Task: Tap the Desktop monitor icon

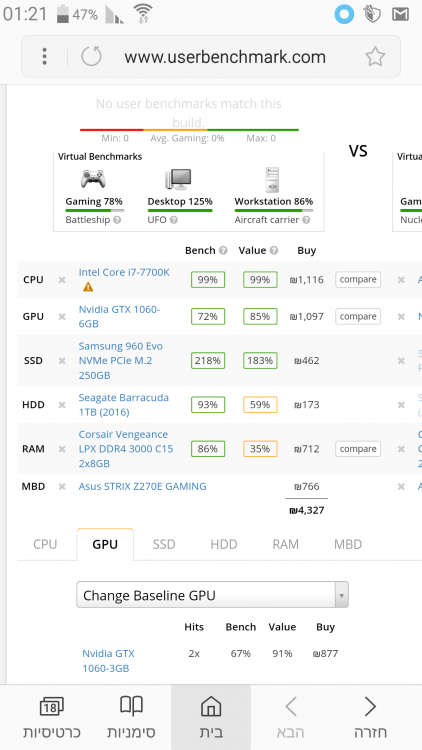Action: 178,179
